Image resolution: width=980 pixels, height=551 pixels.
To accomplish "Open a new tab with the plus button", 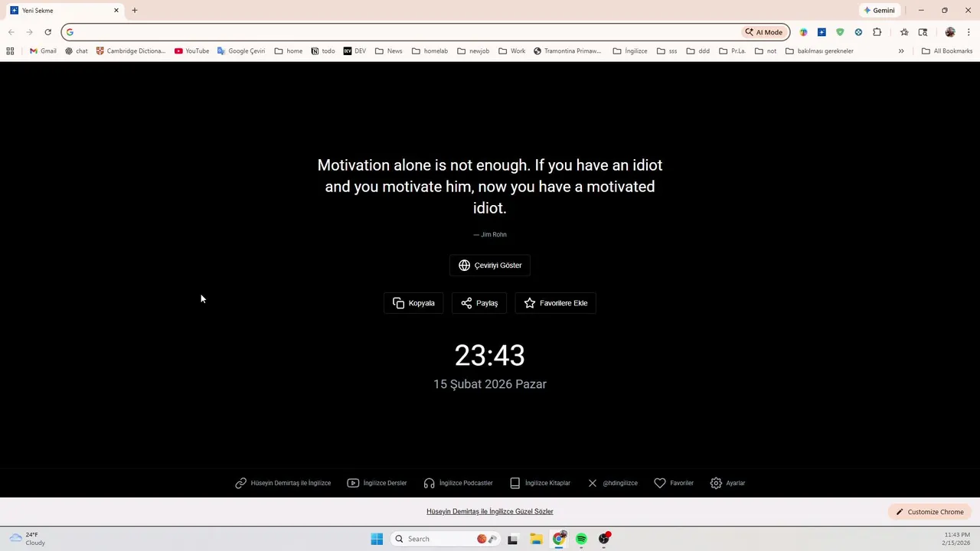I will coord(135,11).
